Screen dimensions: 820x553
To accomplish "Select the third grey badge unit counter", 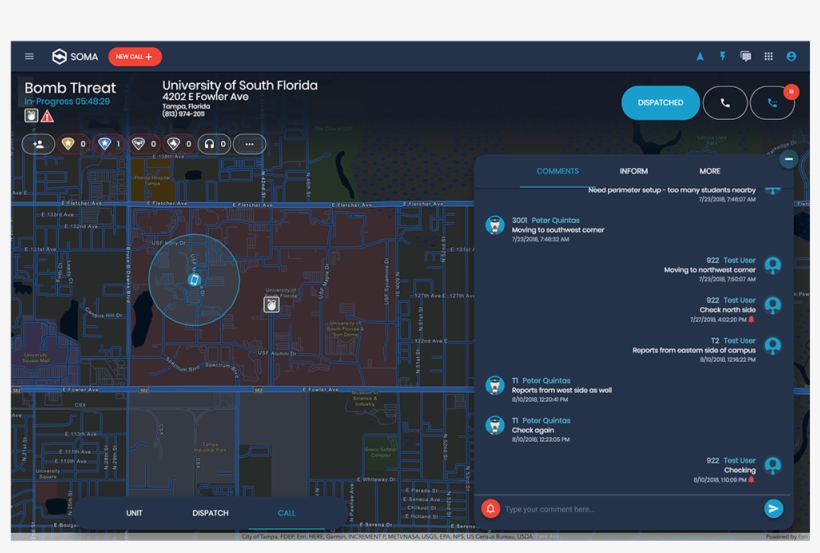I will pyautogui.click(x=144, y=144).
